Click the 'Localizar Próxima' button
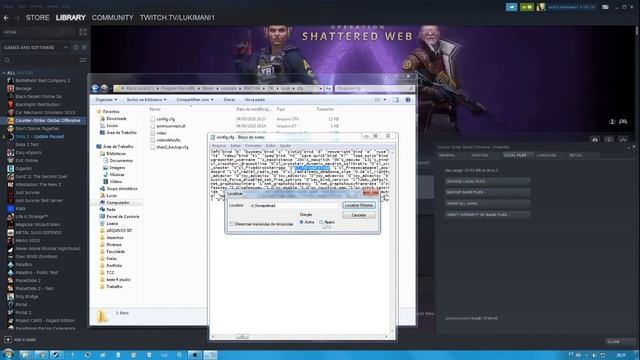Screen dimensions: 640x360 (x=359, y=205)
